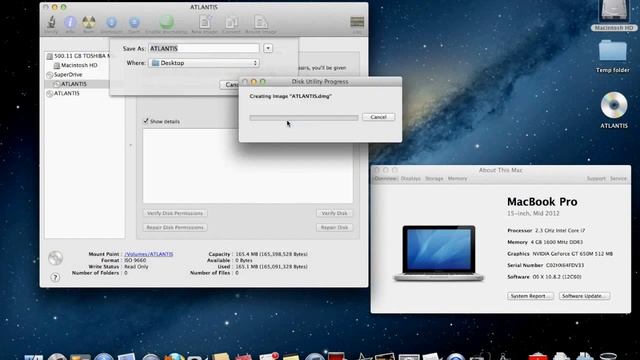The image size is (640, 360).
Task: Click the Unmount toolbar icon
Action: (x=111, y=24)
